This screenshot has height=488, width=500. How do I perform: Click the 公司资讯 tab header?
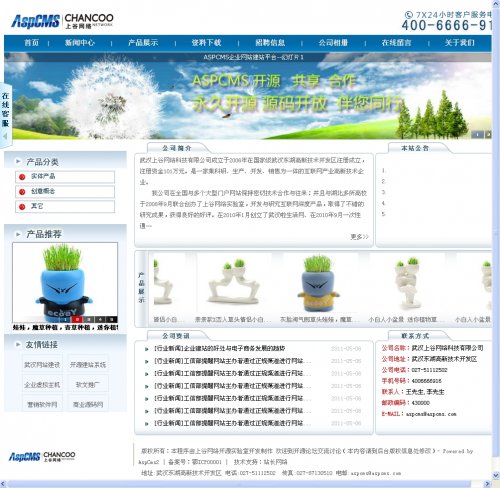pyautogui.click(x=176, y=336)
